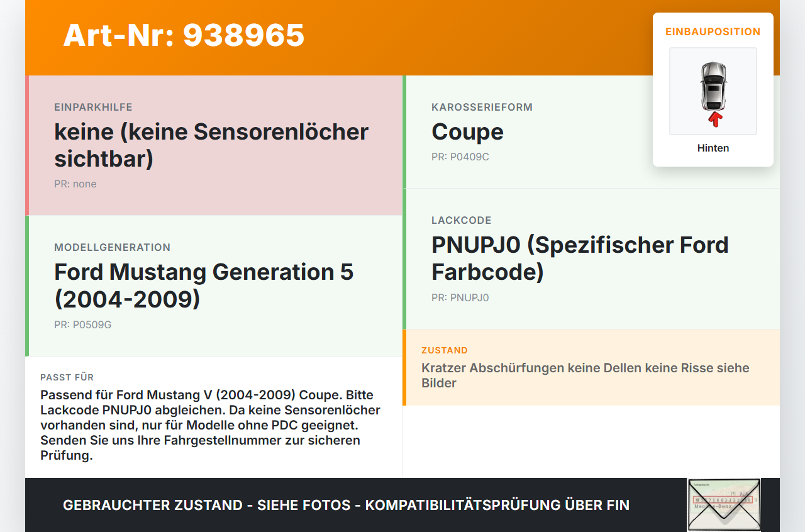Select the PNUPJ0 paint code heading
This screenshot has height=532, width=805.
(x=580, y=258)
